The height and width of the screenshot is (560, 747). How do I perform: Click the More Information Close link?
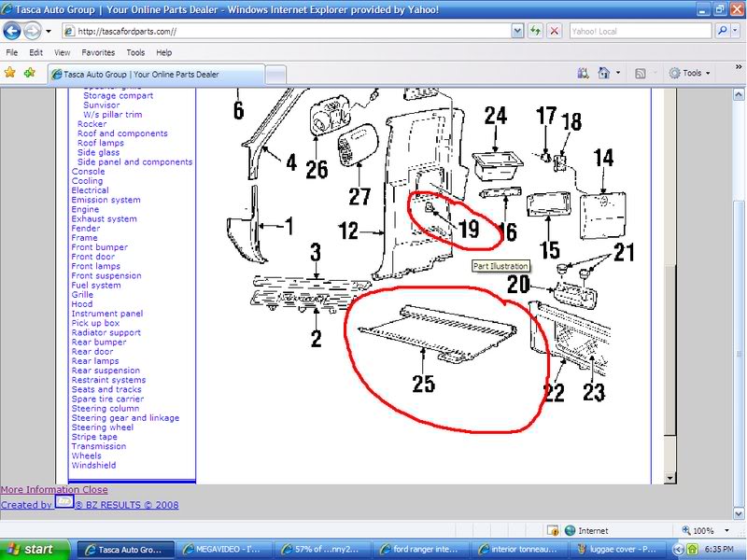[54, 489]
